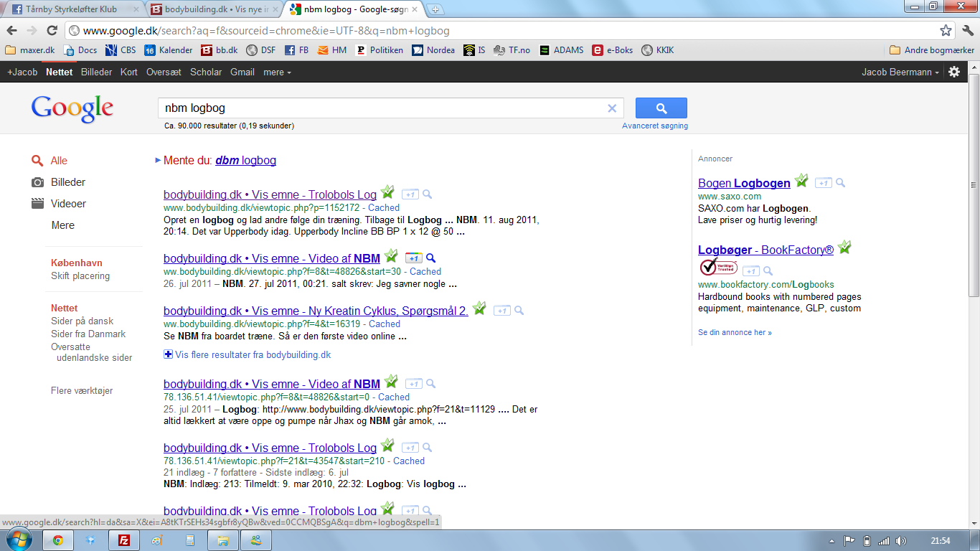
Task: Clear the search box with the X
Action: [x=612, y=108]
